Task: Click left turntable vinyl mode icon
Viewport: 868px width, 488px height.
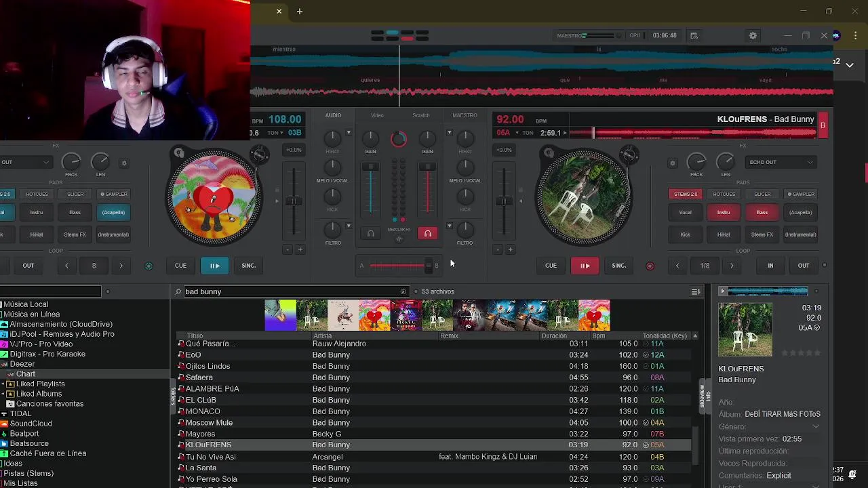Action: (179, 153)
